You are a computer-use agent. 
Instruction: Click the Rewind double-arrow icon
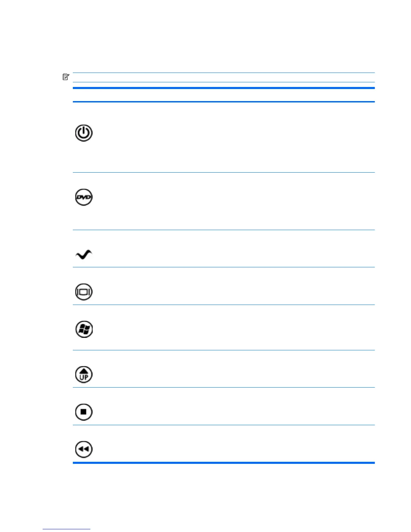tap(84, 449)
